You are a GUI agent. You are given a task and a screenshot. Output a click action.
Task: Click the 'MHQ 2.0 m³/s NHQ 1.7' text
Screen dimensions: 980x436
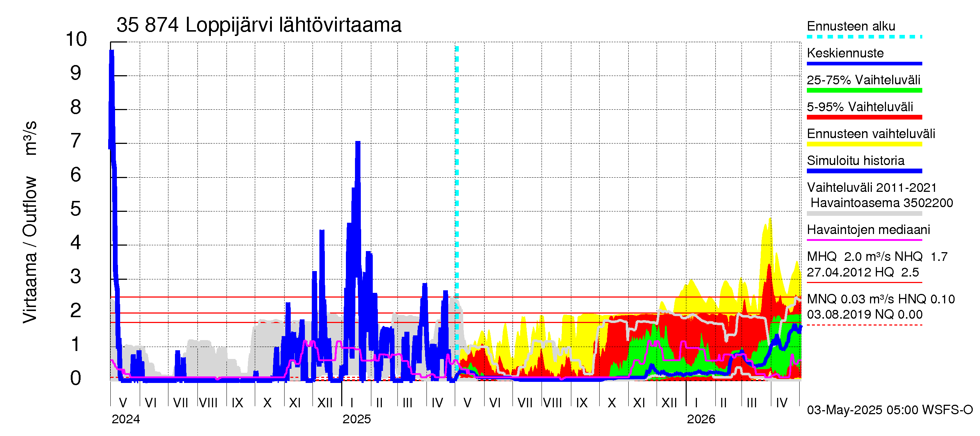(x=877, y=257)
